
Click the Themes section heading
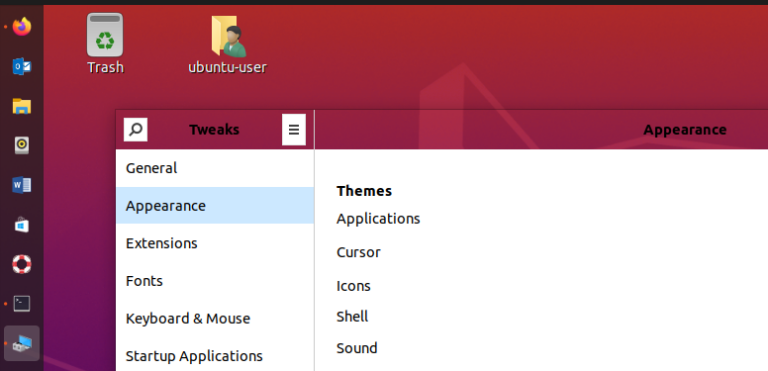364,191
